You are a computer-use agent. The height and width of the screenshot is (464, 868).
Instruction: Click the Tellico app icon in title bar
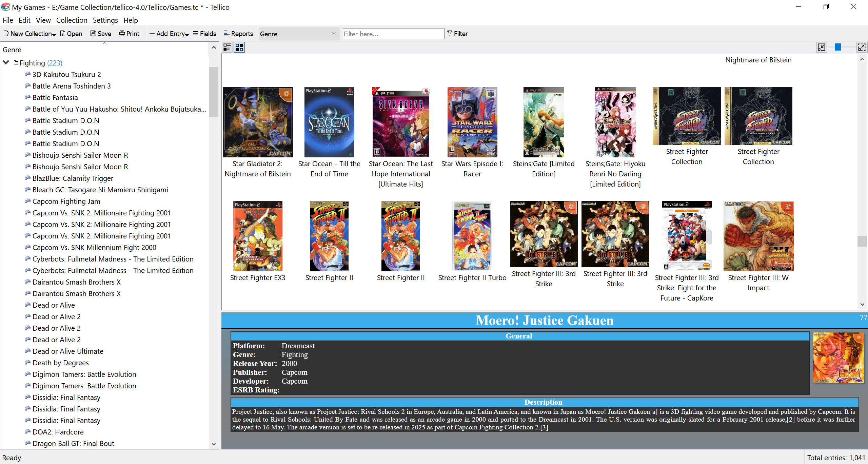(x=5, y=7)
